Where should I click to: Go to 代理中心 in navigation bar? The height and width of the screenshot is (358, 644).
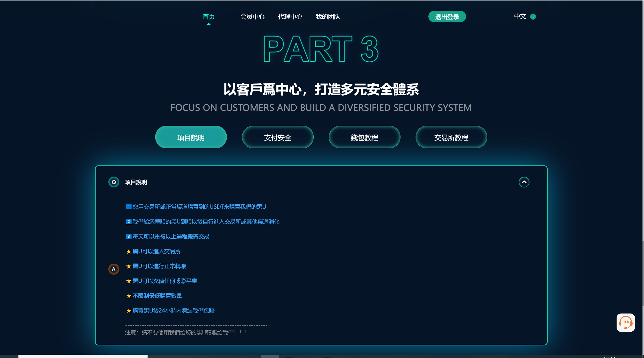pos(290,17)
